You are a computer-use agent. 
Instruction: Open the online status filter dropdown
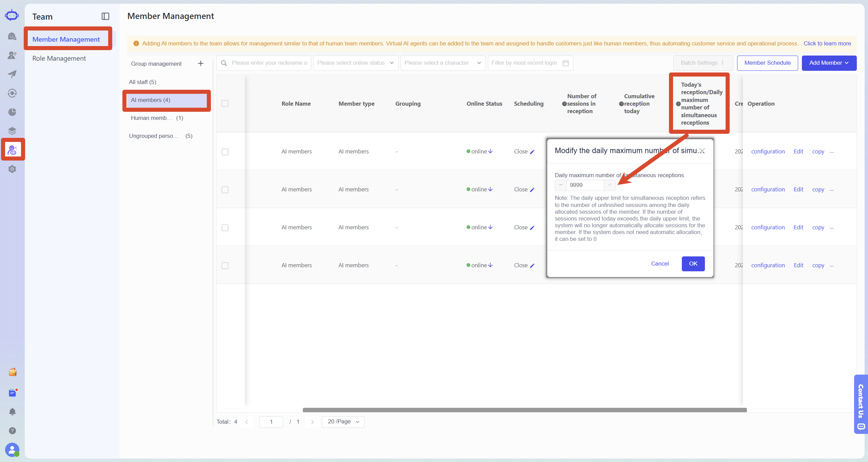(356, 63)
